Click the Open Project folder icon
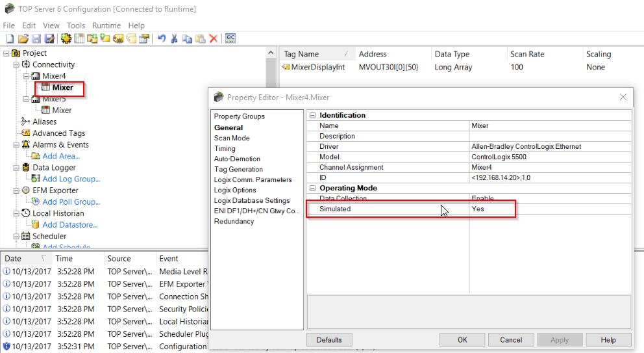The width and height of the screenshot is (644, 353). click(x=23, y=38)
